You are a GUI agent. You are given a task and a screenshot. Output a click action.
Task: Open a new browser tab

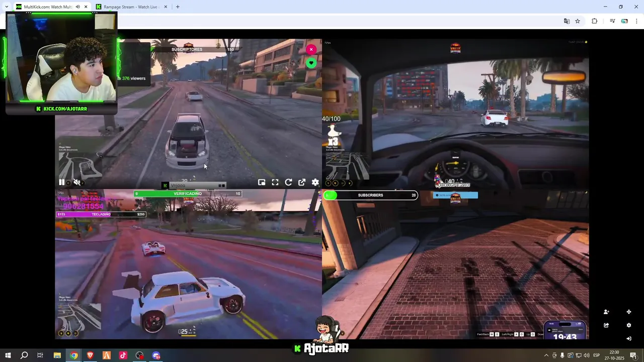click(x=178, y=7)
